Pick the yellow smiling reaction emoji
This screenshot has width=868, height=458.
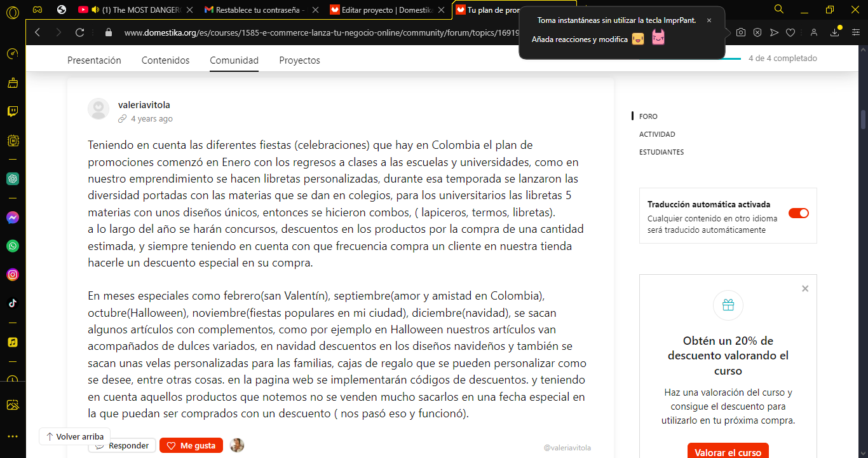638,39
